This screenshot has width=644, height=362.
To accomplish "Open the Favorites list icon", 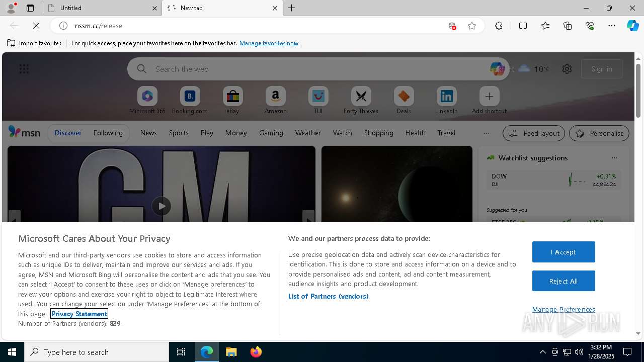I will pyautogui.click(x=545, y=26).
